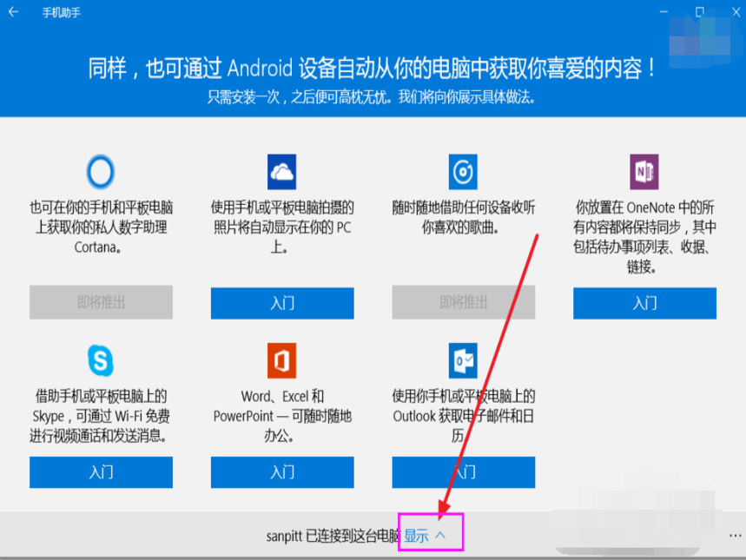Click 入门 under the Office section
746x560 pixels.
pyautogui.click(x=281, y=472)
